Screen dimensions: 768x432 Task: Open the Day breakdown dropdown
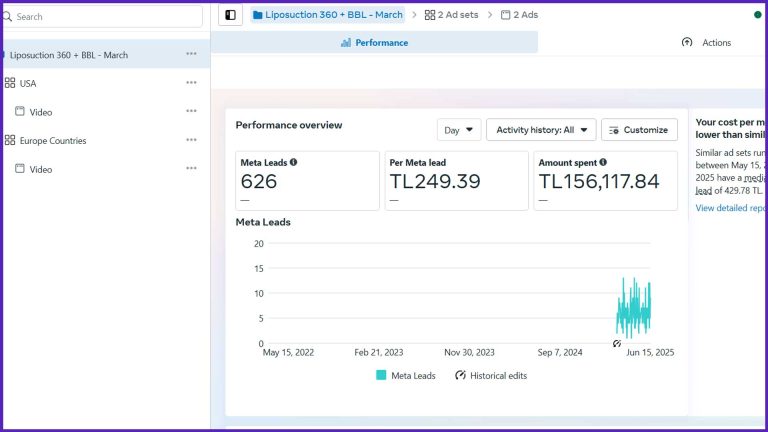point(459,130)
